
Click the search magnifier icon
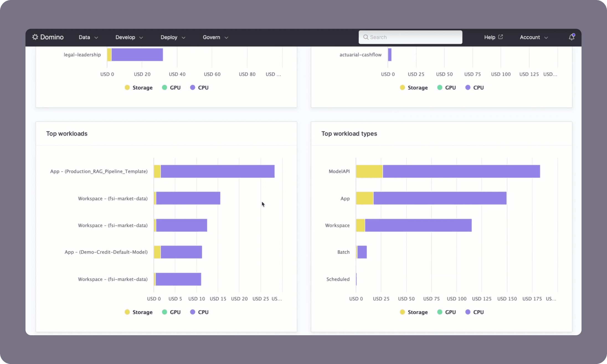366,37
